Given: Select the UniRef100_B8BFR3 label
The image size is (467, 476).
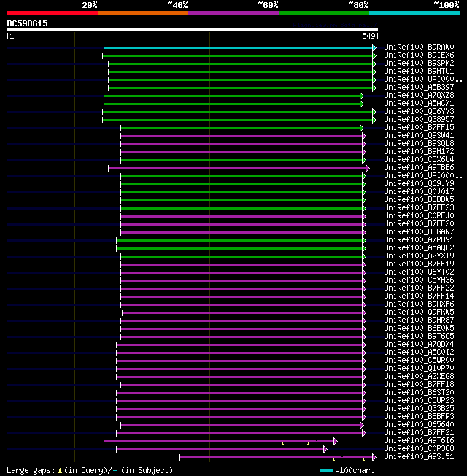Looking at the screenshot, I should point(419,416).
